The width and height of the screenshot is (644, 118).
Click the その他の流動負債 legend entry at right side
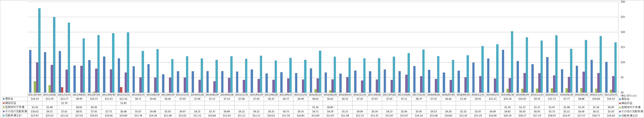[x=631, y=111]
